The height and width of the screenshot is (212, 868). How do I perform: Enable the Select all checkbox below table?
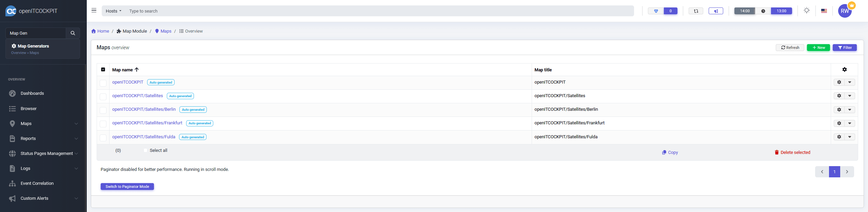coord(145,151)
